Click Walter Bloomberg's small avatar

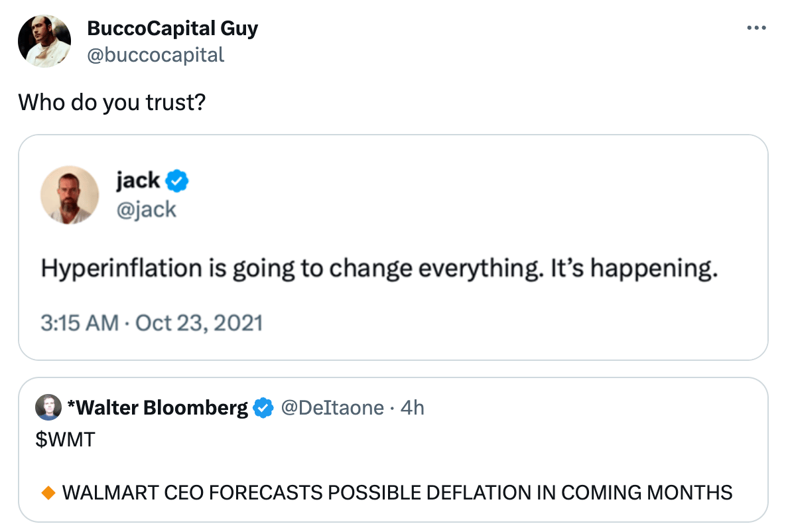[49, 407]
